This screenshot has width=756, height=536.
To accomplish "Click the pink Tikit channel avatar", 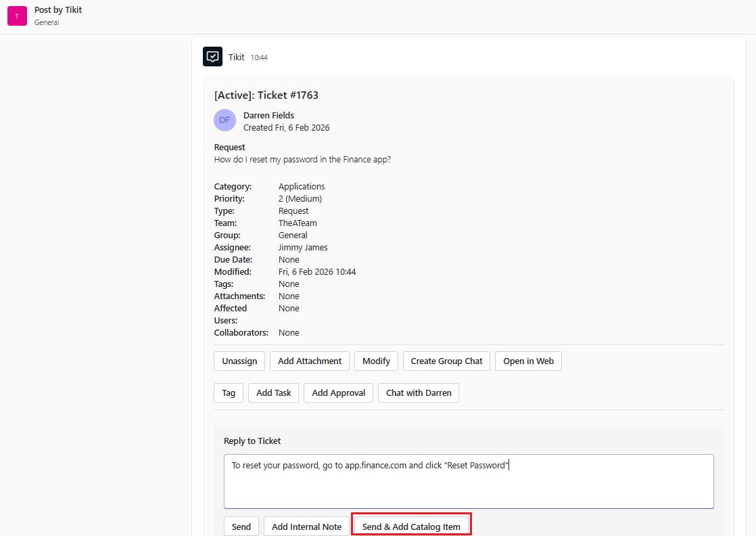I will pos(17,16).
